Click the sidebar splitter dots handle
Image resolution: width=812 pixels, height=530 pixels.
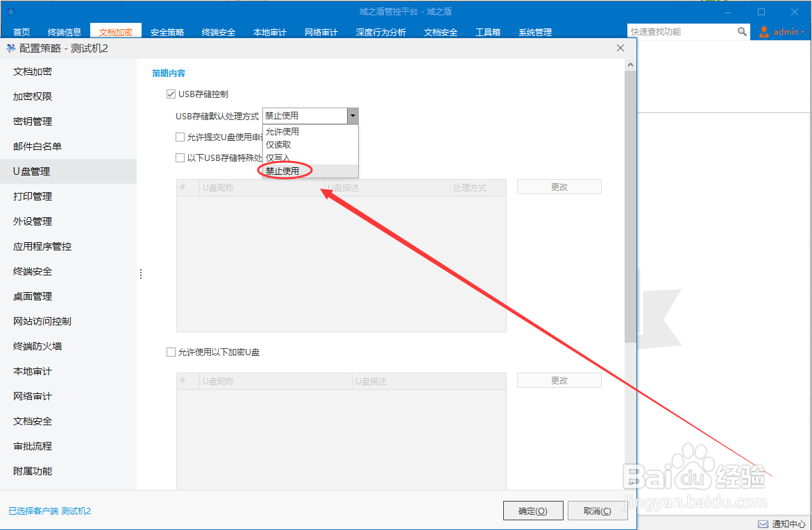pyautogui.click(x=141, y=274)
